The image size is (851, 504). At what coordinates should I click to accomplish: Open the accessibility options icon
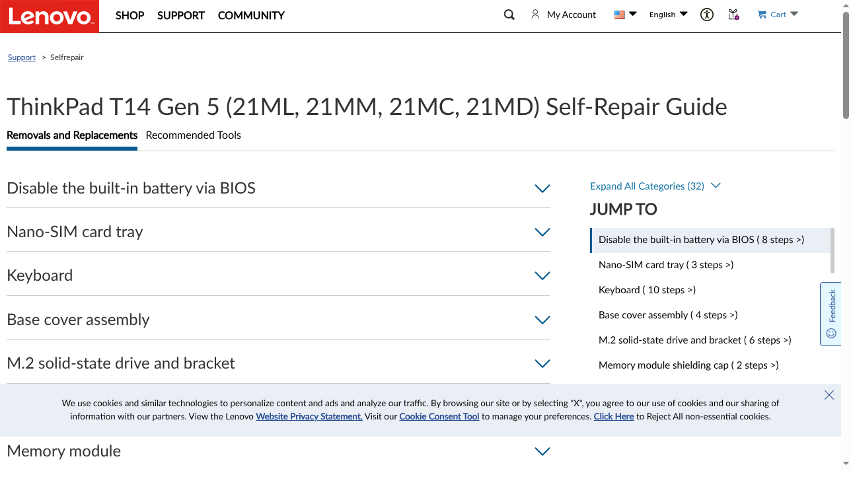point(707,15)
